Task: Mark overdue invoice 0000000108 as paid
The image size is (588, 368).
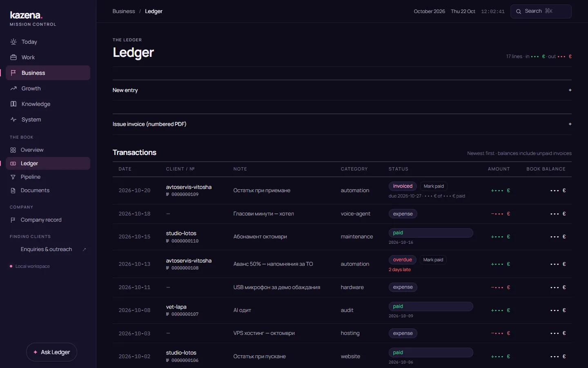Action: [433, 260]
